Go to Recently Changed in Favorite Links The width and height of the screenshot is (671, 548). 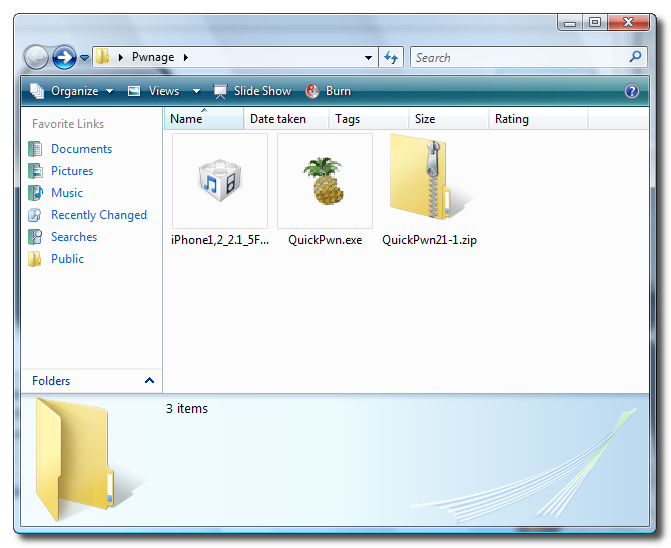tap(98, 215)
